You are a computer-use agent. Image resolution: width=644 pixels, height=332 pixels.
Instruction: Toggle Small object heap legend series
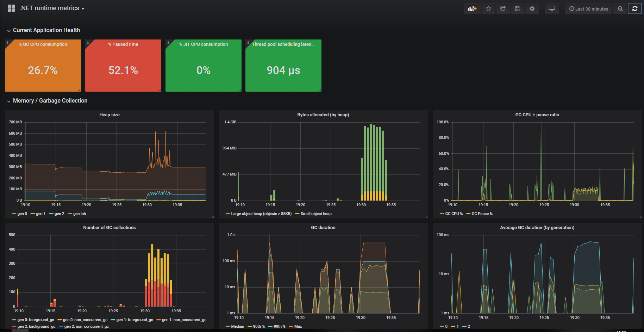pyautogui.click(x=316, y=214)
